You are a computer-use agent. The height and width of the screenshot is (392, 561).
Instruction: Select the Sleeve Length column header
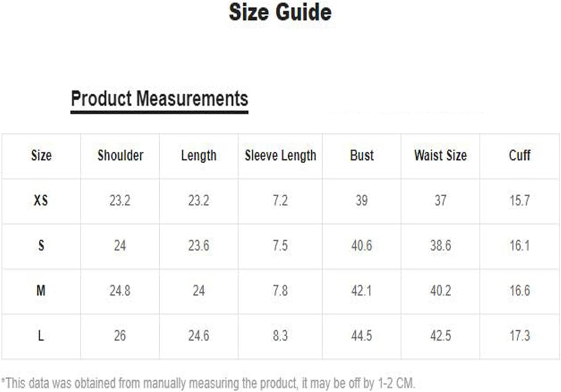[280, 156]
